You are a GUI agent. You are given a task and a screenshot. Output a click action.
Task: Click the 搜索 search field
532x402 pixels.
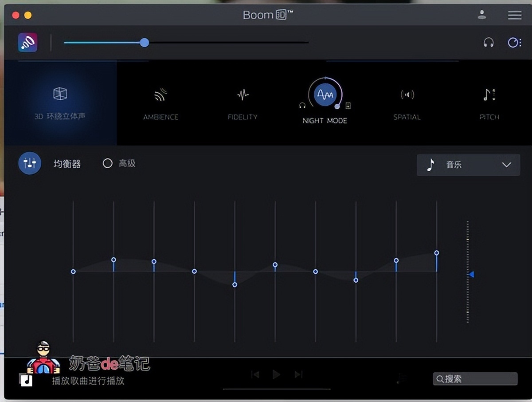click(x=475, y=378)
